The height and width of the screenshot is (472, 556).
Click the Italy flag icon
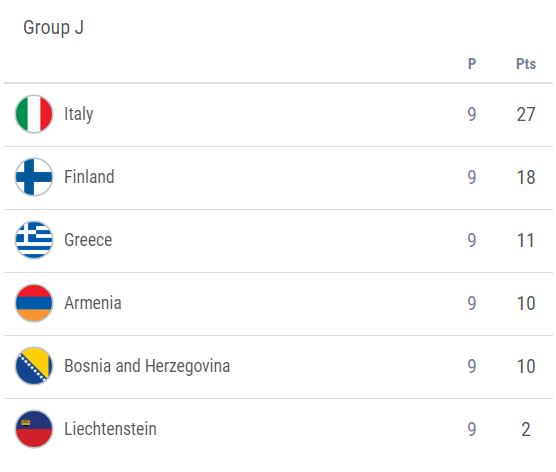pos(34,114)
